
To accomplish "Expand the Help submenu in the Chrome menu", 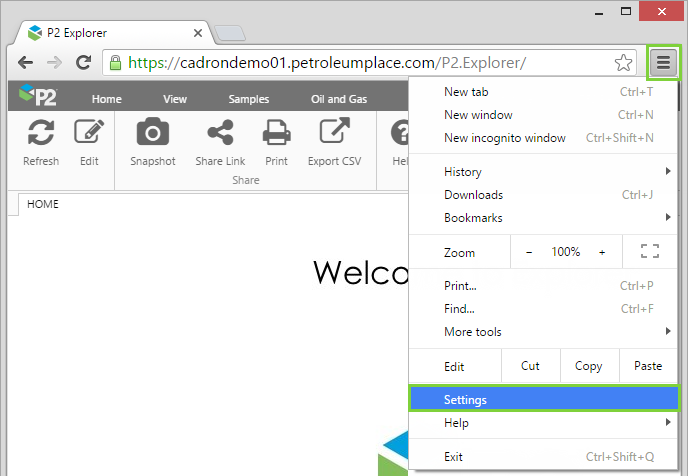I will [543, 423].
